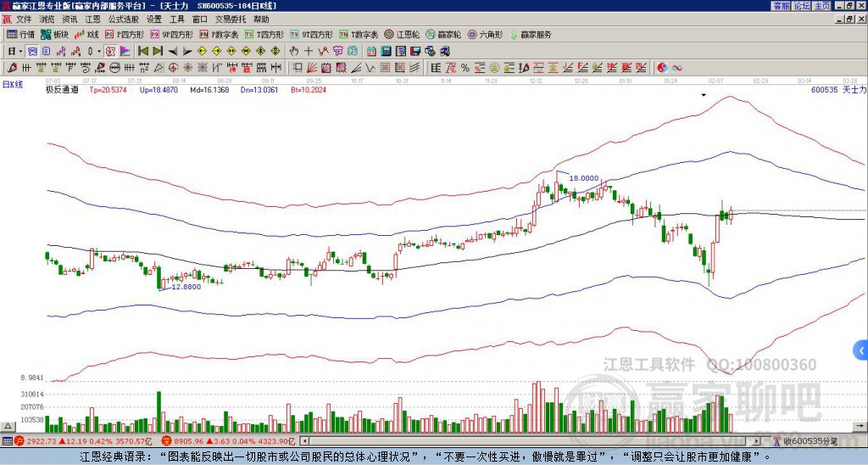Open the 9P四方形 tool

tap(172, 34)
